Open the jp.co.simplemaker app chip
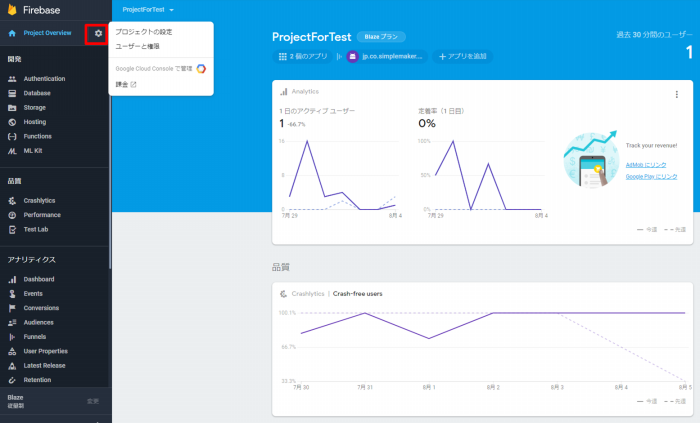The height and width of the screenshot is (423, 700). pyautogui.click(x=387, y=57)
